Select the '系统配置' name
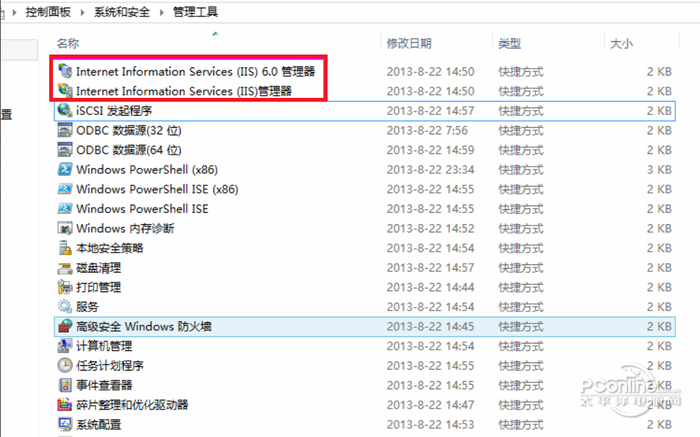This screenshot has height=437, width=700. click(99, 425)
